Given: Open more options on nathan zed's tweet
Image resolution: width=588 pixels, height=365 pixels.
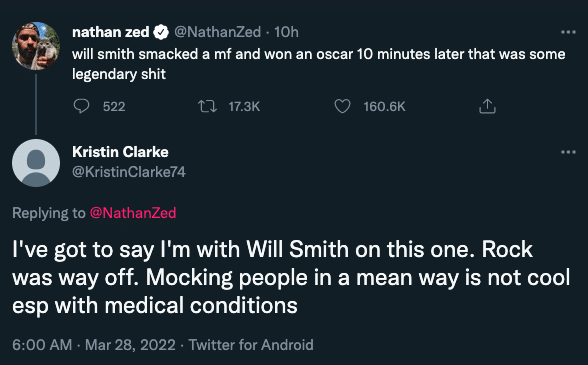Looking at the screenshot, I should point(568,32).
